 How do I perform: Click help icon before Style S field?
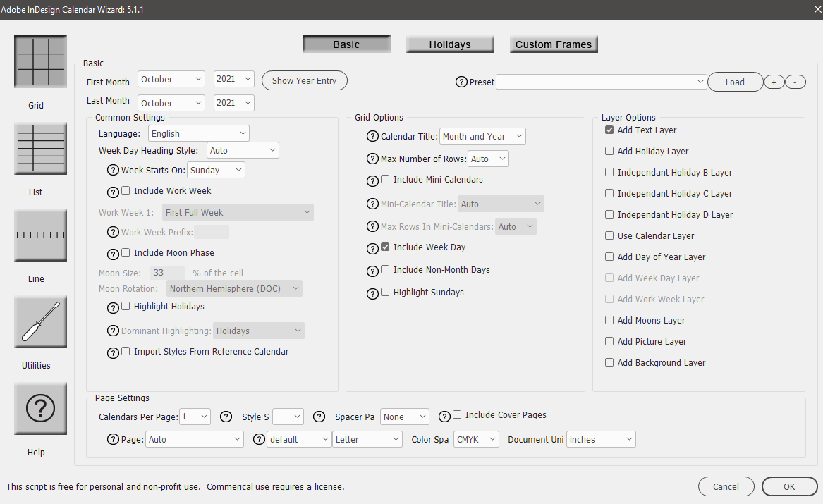[x=226, y=417]
